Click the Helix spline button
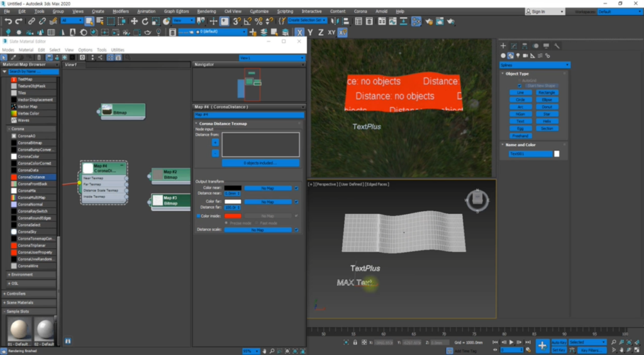Screen dimensions: 644x355 [547, 121]
